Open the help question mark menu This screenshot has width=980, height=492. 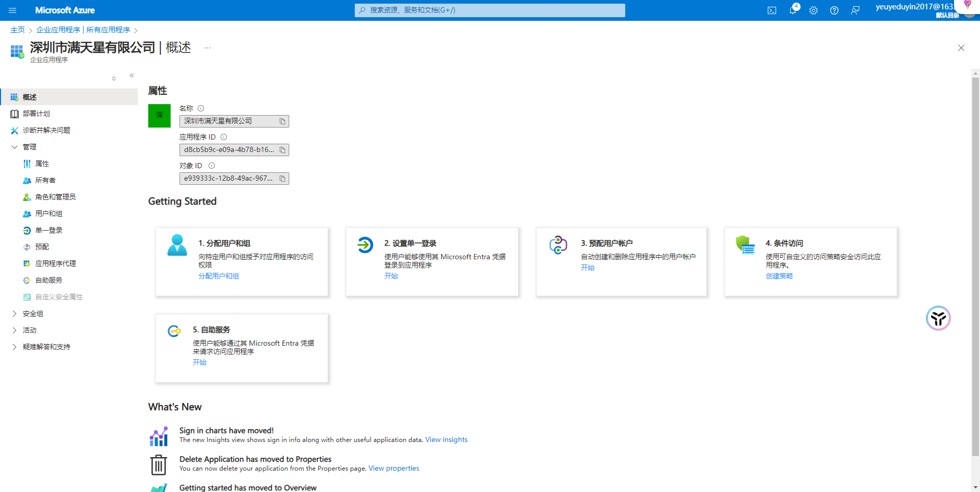(834, 10)
